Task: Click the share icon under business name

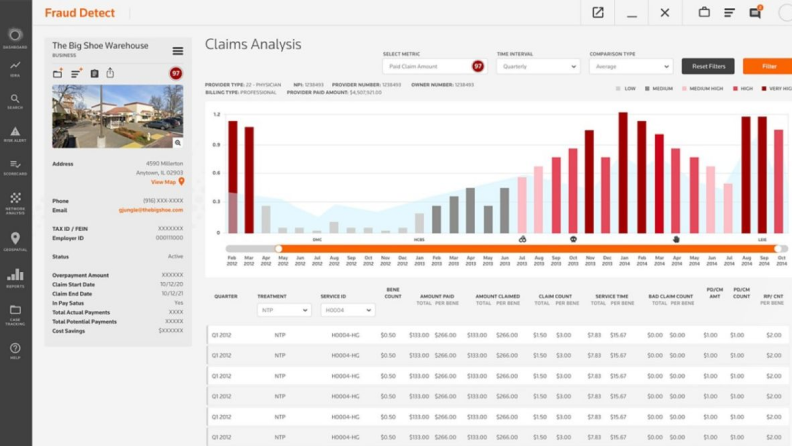Action: pyautogui.click(x=110, y=73)
